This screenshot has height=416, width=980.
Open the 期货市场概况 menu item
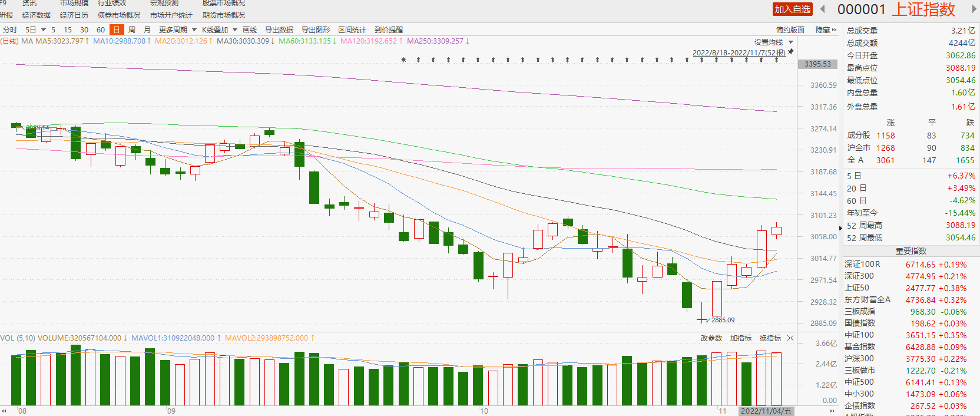(223, 15)
